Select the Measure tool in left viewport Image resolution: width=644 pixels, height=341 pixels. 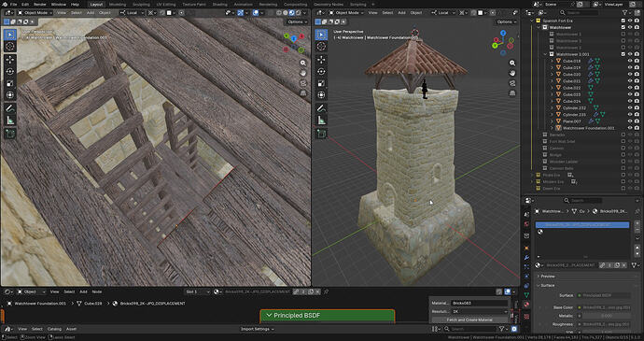coord(10,121)
